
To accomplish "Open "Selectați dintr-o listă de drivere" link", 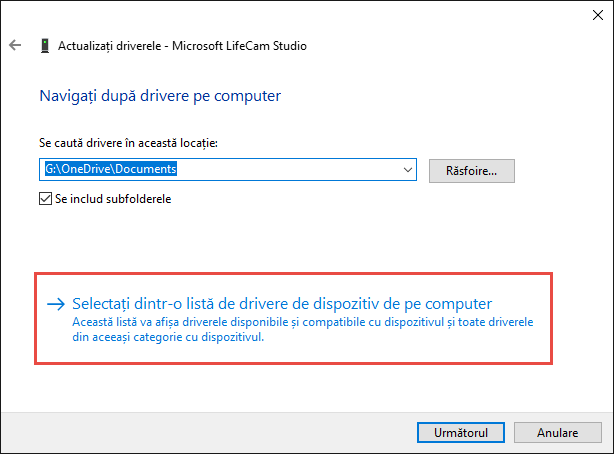I will coord(283,303).
